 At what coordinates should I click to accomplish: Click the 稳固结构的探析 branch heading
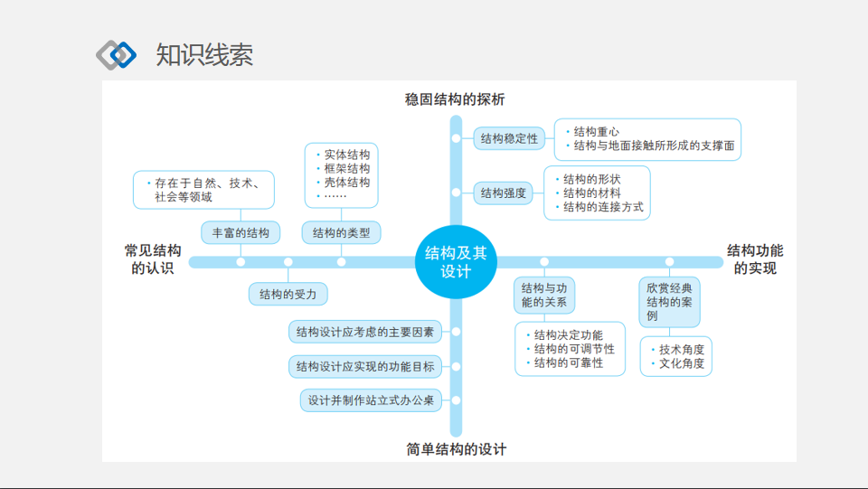[x=455, y=99]
